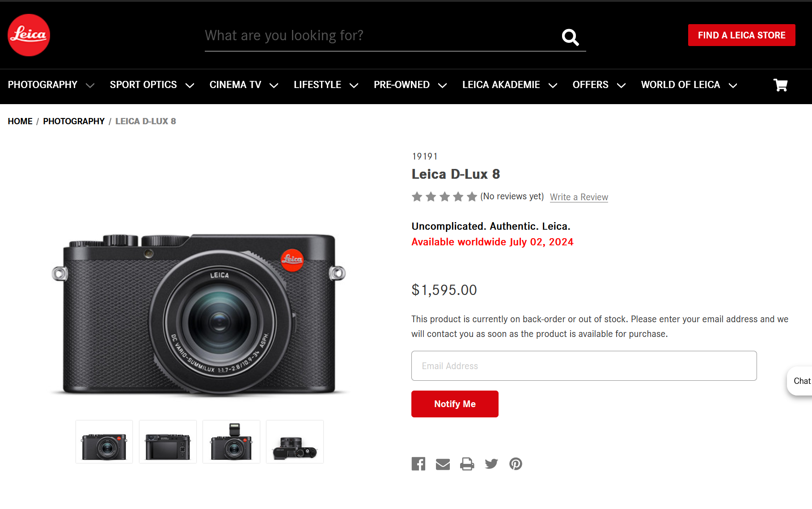Select the rear-view camera thumbnail
Image resolution: width=812 pixels, height=509 pixels.
tap(168, 442)
